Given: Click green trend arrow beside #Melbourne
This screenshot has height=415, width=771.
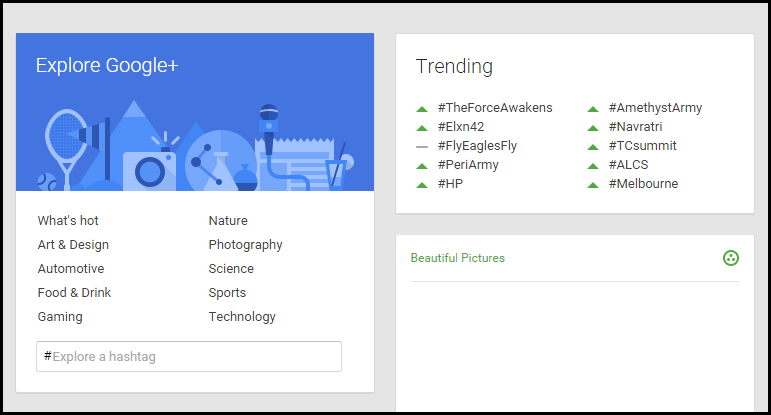Looking at the screenshot, I should click(593, 185).
